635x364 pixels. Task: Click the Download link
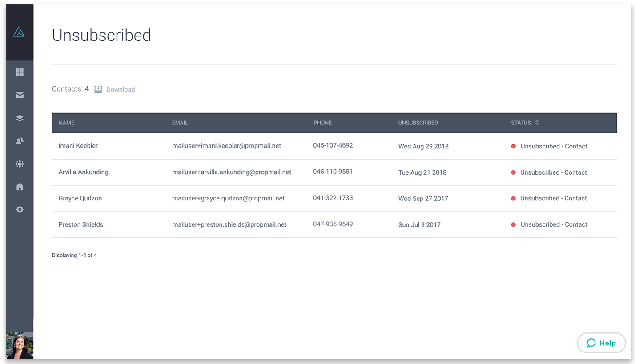coord(121,89)
